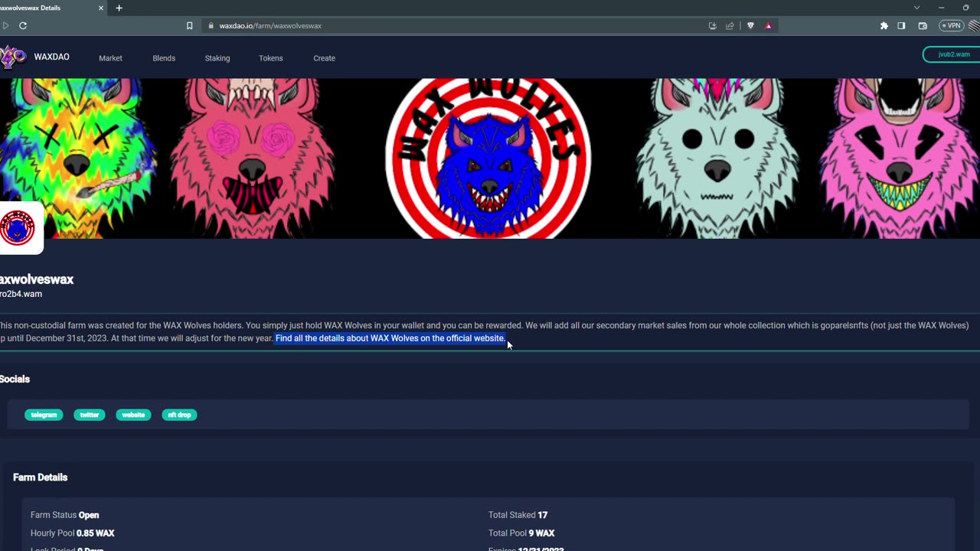The image size is (980, 551).
Task: Click the nft drop button
Action: click(x=179, y=415)
